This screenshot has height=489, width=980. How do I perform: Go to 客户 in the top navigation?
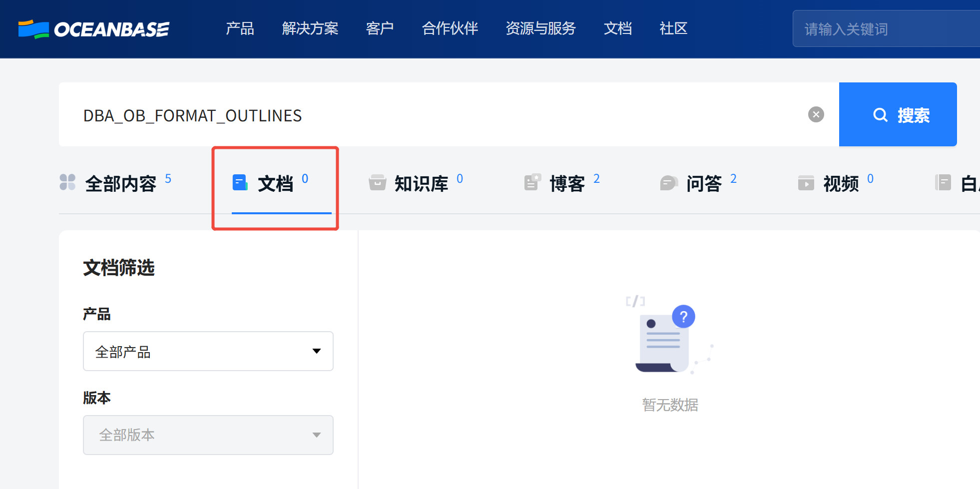tap(380, 28)
